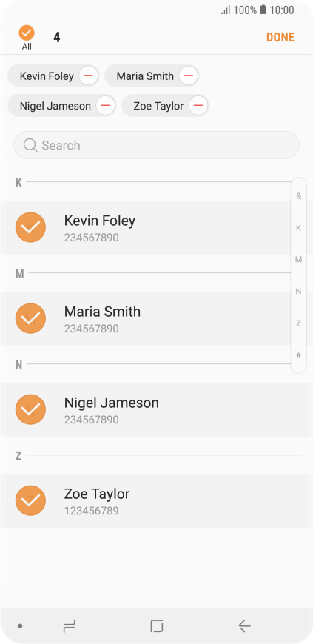The height and width of the screenshot is (644, 313).
Task: Remove Nigel Jameson chip with minus icon
Action: click(x=106, y=106)
